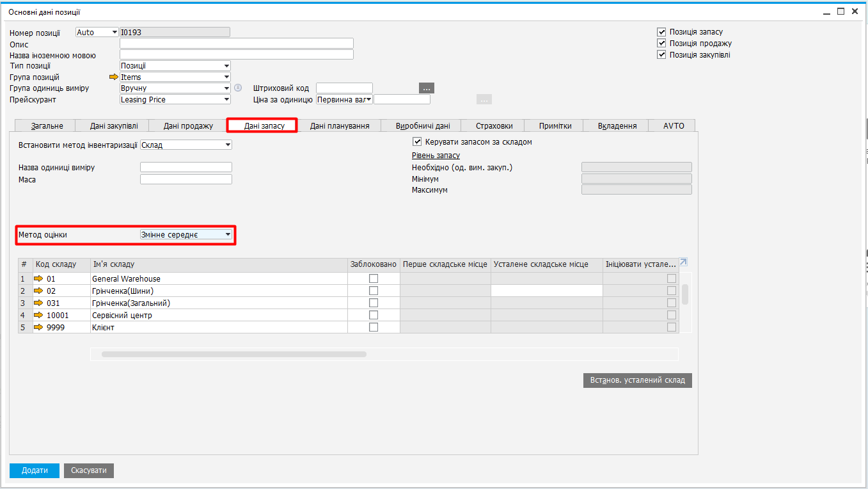Click link arrow for warehouse 10001
The width and height of the screenshot is (868, 489).
point(38,315)
